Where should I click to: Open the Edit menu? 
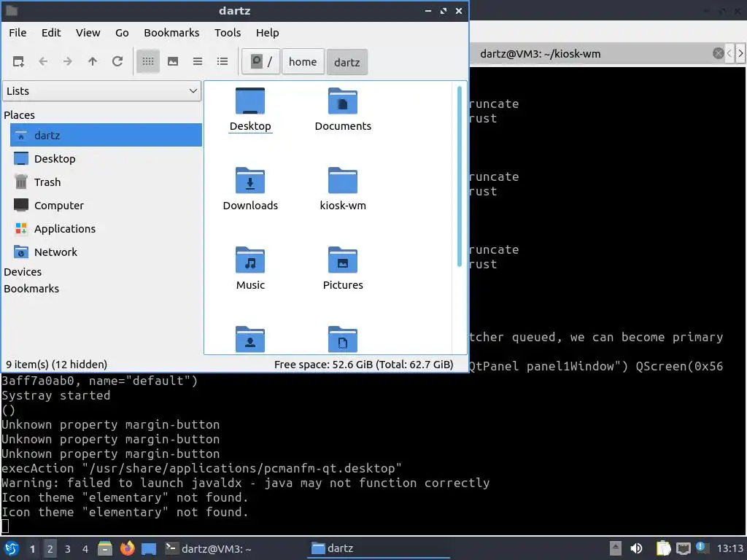click(x=51, y=33)
